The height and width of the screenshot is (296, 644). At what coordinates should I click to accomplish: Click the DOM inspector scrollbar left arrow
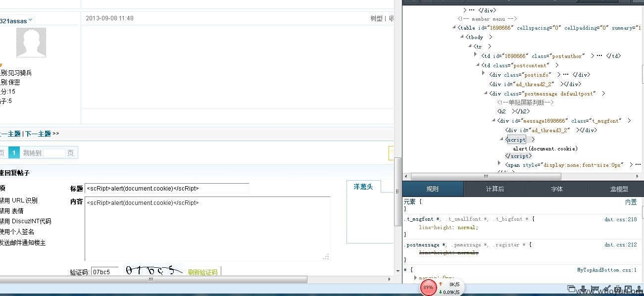point(406,177)
